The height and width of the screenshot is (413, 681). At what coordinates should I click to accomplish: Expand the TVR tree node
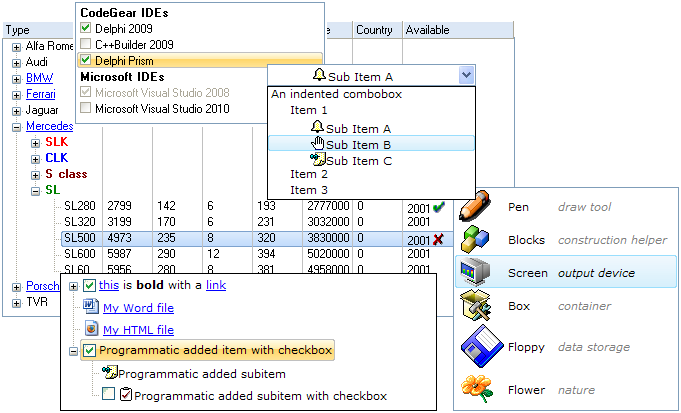pos(16,303)
